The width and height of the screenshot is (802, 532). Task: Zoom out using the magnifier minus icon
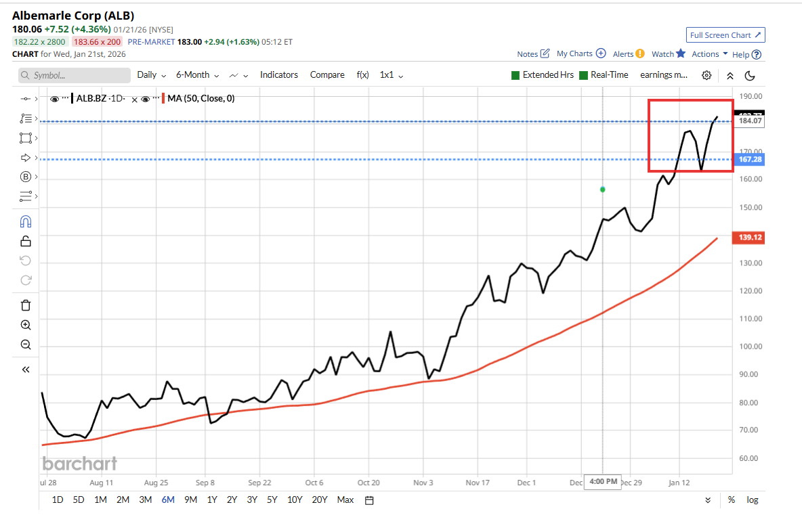point(26,345)
